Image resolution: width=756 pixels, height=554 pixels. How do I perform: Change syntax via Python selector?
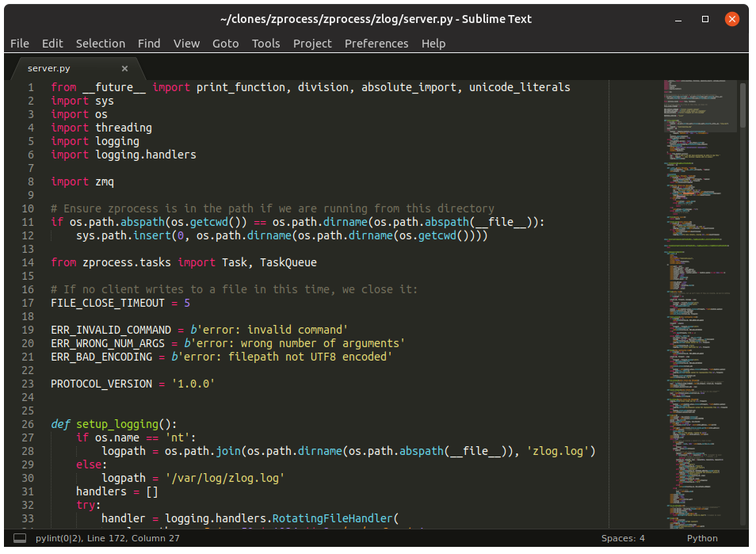[702, 538]
